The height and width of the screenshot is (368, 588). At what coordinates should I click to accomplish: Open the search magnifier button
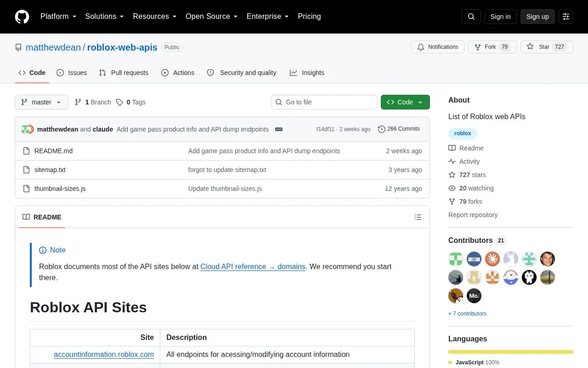tap(471, 17)
